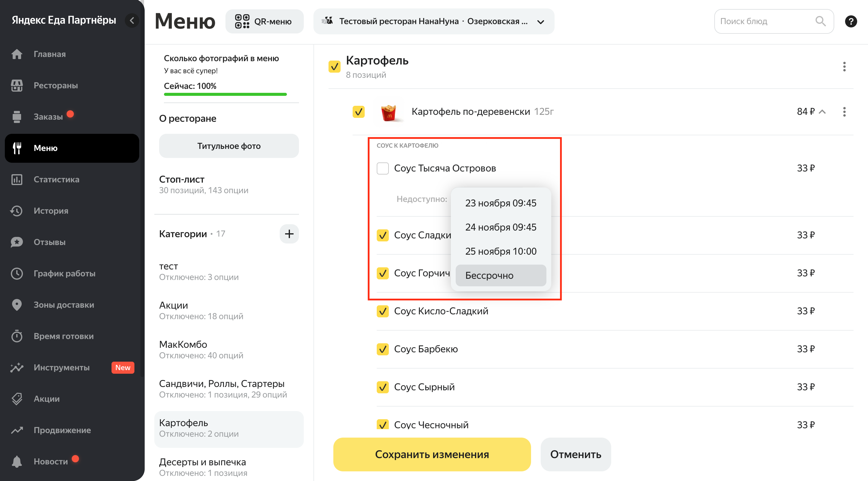
Task: Click the Отзывы star bubble icon
Action: (x=17, y=242)
